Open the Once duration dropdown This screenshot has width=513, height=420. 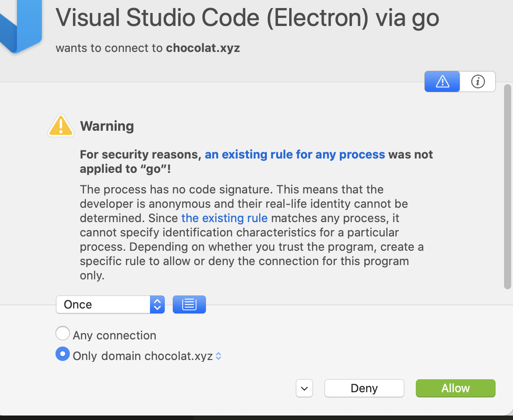pyautogui.click(x=110, y=304)
